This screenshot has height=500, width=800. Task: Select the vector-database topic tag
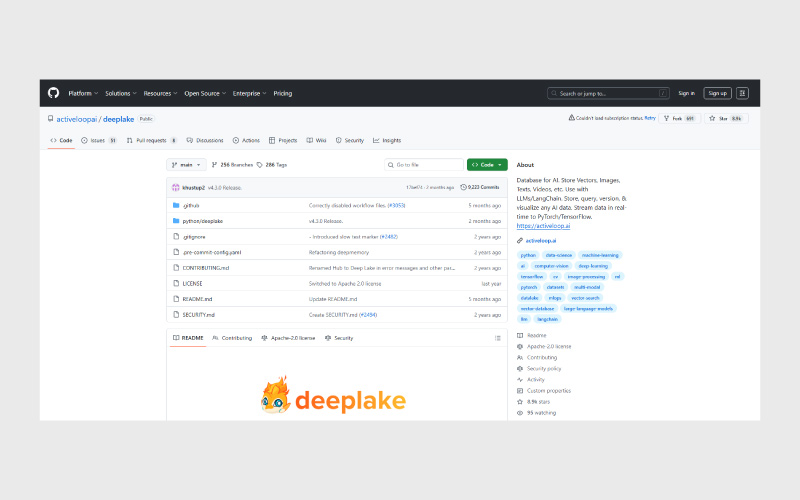(x=537, y=309)
